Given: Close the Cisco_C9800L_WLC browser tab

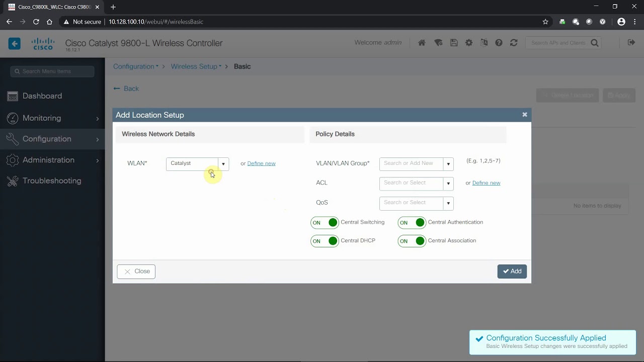Looking at the screenshot, I should tap(97, 7).
